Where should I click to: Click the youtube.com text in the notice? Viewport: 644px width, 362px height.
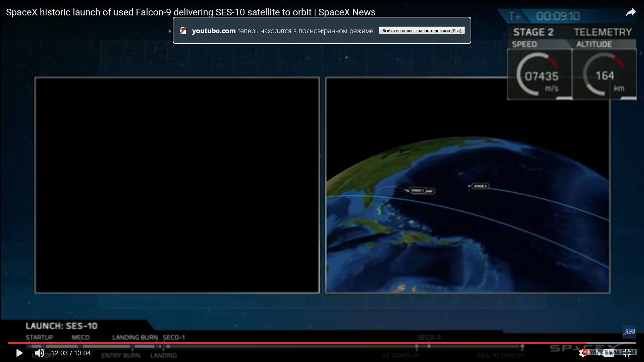coord(214,31)
